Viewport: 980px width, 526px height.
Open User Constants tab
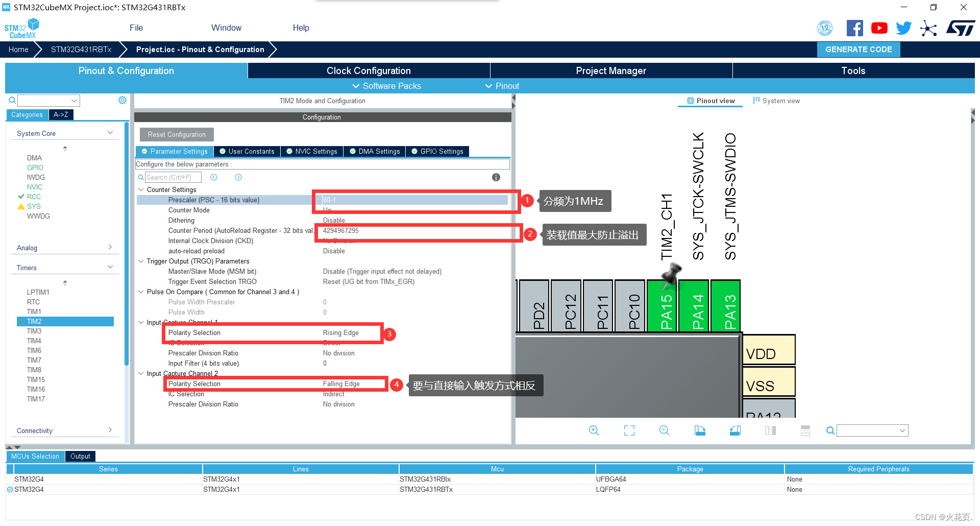pyautogui.click(x=247, y=151)
